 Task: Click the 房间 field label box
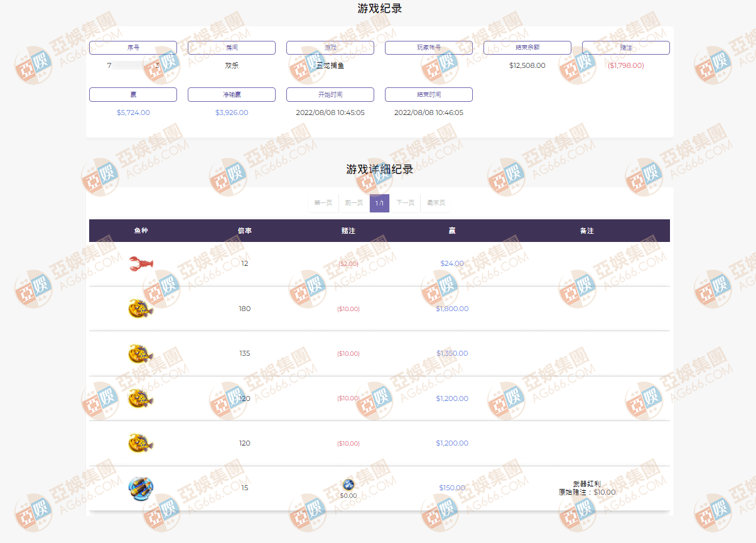[232, 48]
